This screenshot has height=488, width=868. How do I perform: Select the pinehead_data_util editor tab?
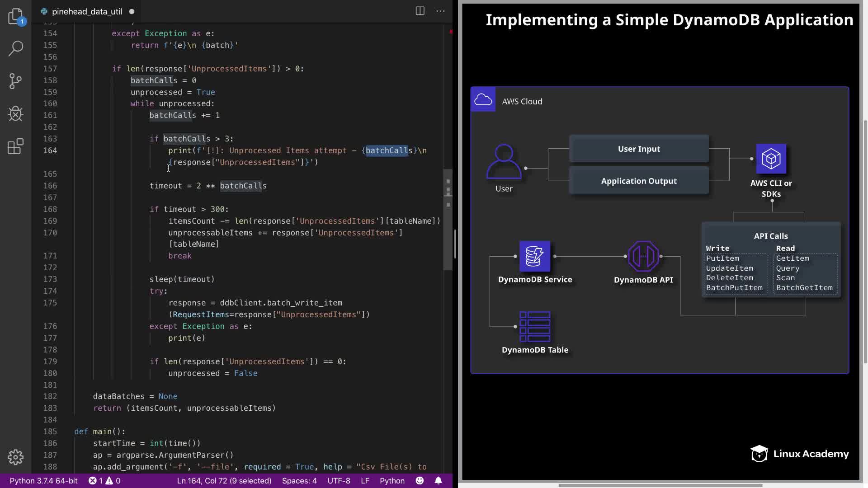point(86,11)
